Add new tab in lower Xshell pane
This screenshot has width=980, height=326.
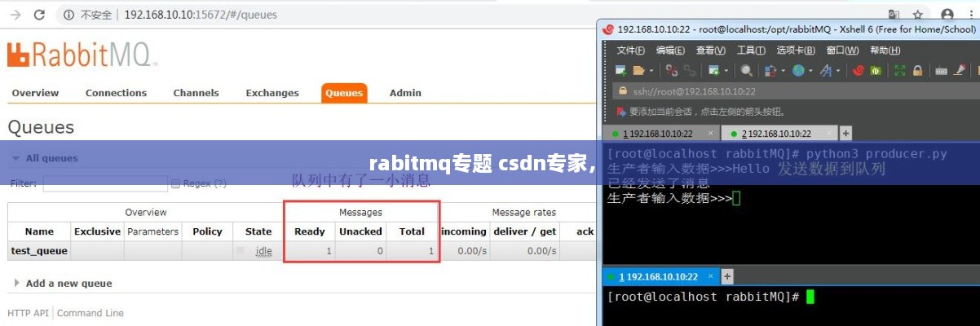728,277
